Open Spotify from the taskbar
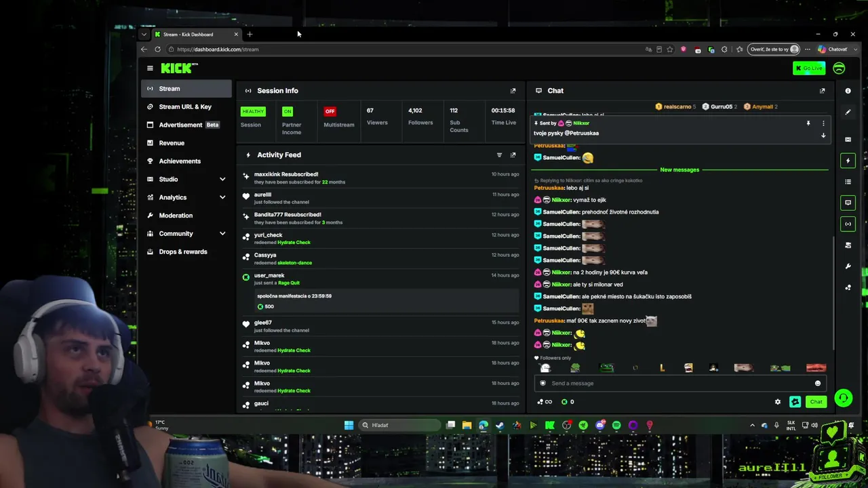868x488 pixels. pos(616,426)
